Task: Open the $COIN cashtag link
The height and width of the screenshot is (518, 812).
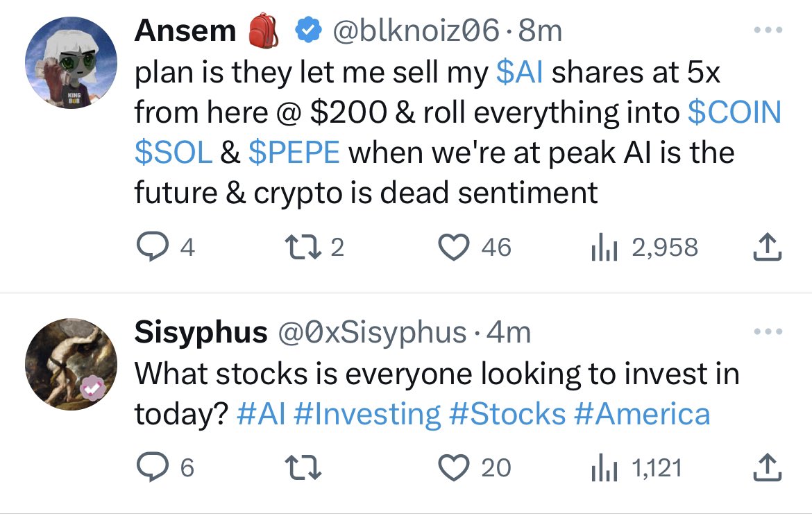Action: click(x=734, y=112)
